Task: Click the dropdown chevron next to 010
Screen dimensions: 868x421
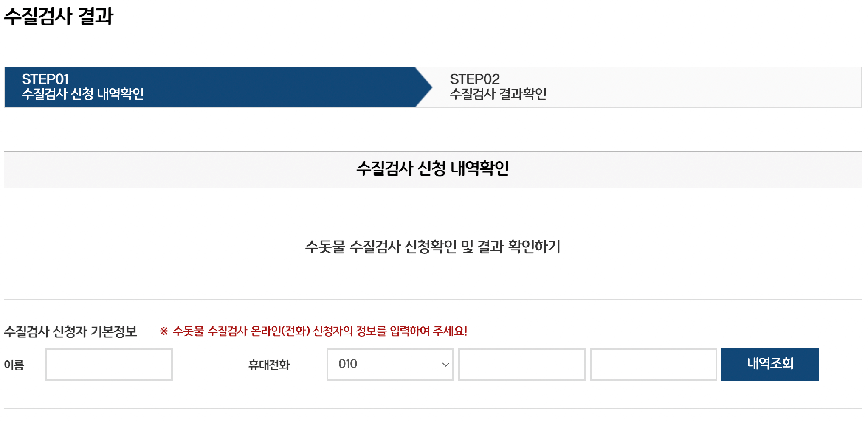Action: (444, 364)
